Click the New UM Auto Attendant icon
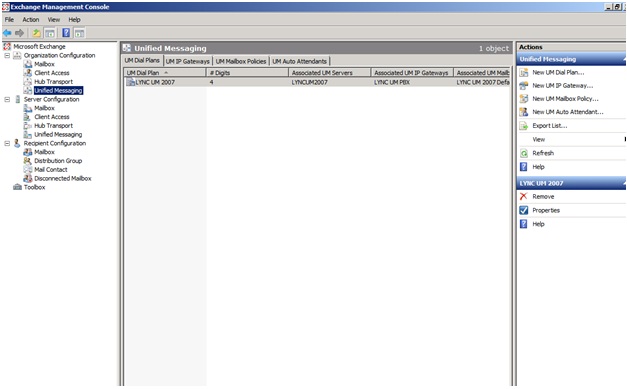 pos(523,112)
